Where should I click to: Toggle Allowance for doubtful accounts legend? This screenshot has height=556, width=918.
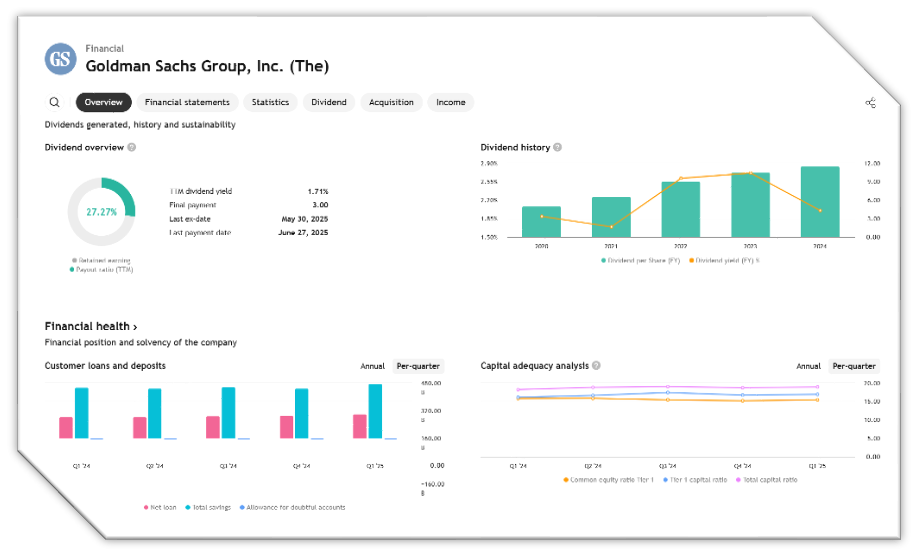pyautogui.click(x=293, y=507)
